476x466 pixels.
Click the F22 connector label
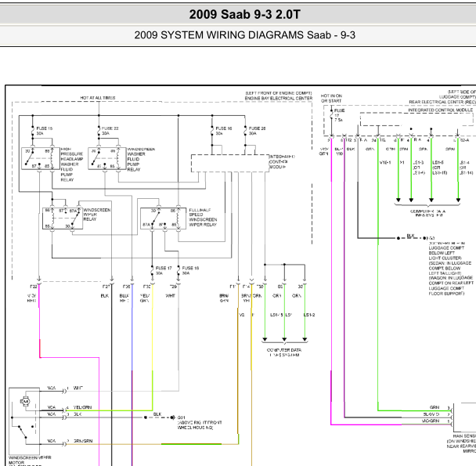34,287
